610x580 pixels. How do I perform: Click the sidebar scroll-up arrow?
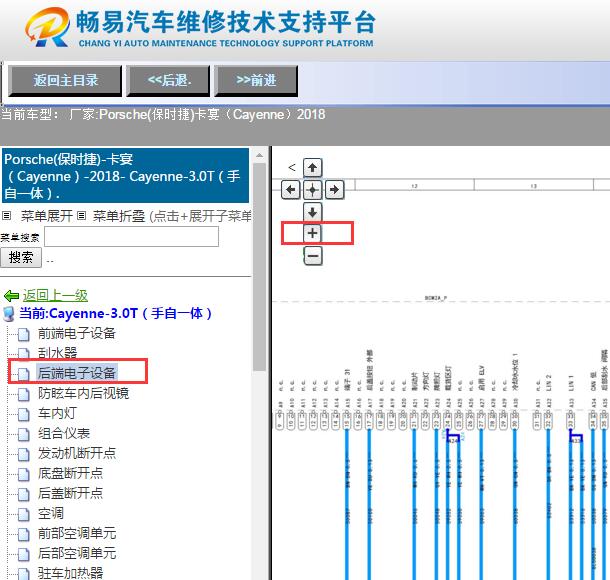(x=259, y=156)
